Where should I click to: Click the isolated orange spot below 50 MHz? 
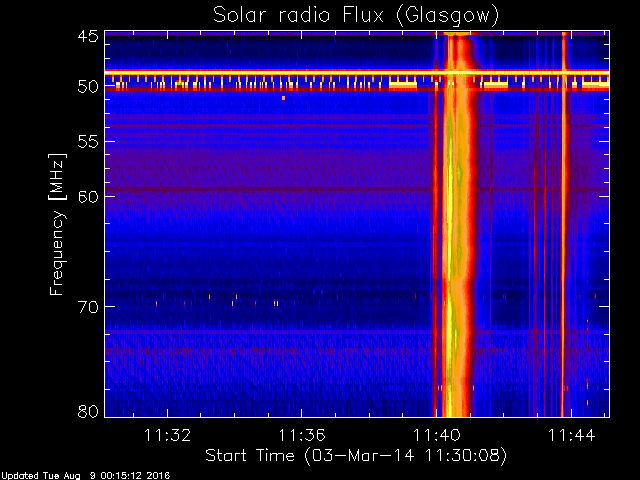click(x=283, y=98)
